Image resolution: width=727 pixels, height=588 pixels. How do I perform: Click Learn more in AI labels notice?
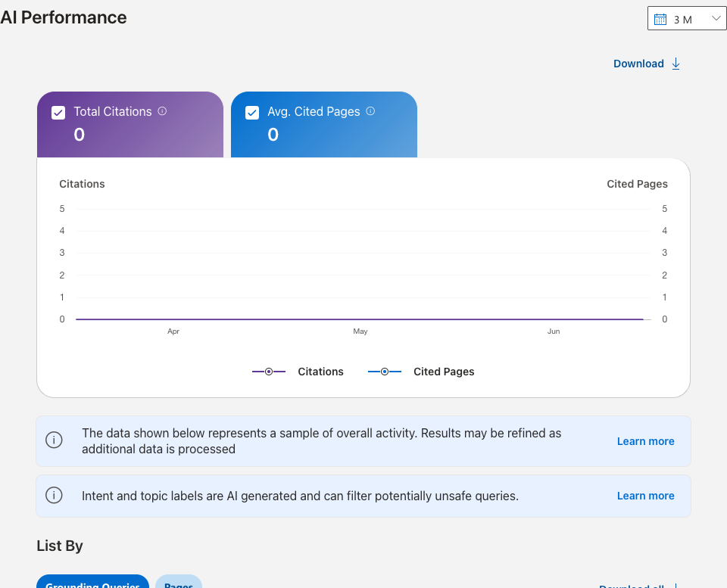645,496
